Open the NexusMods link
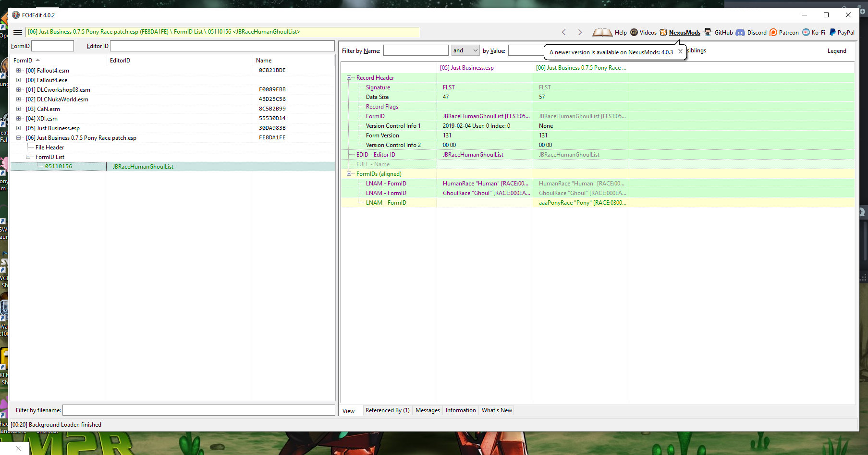 [685, 33]
